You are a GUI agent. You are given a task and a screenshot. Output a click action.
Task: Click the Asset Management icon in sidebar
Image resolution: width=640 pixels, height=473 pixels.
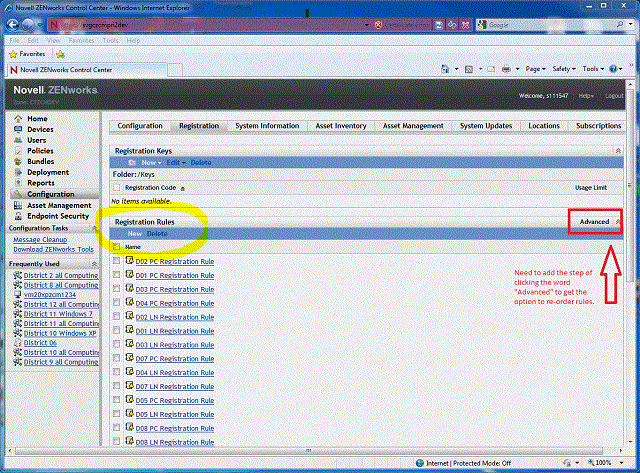click(x=18, y=205)
